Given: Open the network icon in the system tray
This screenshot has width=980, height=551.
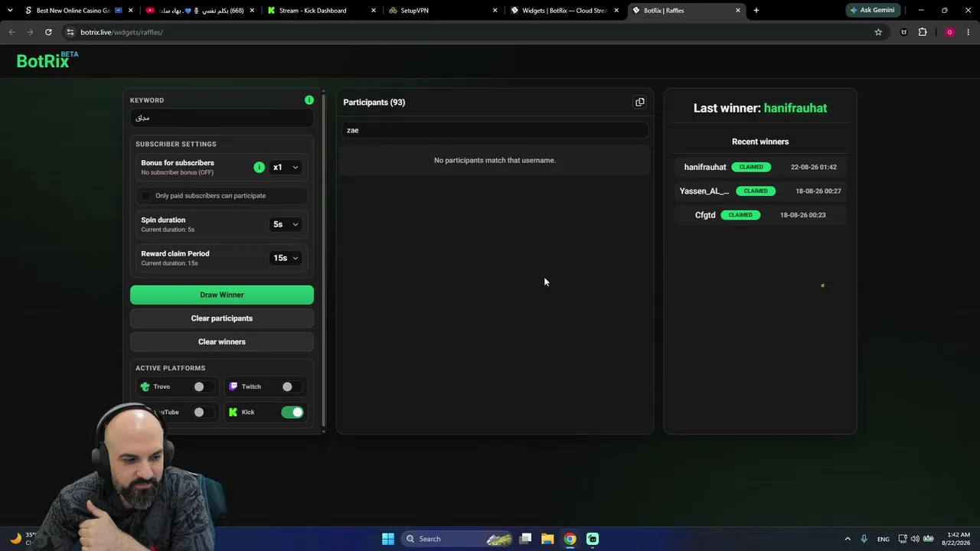Looking at the screenshot, I should pos(903,539).
